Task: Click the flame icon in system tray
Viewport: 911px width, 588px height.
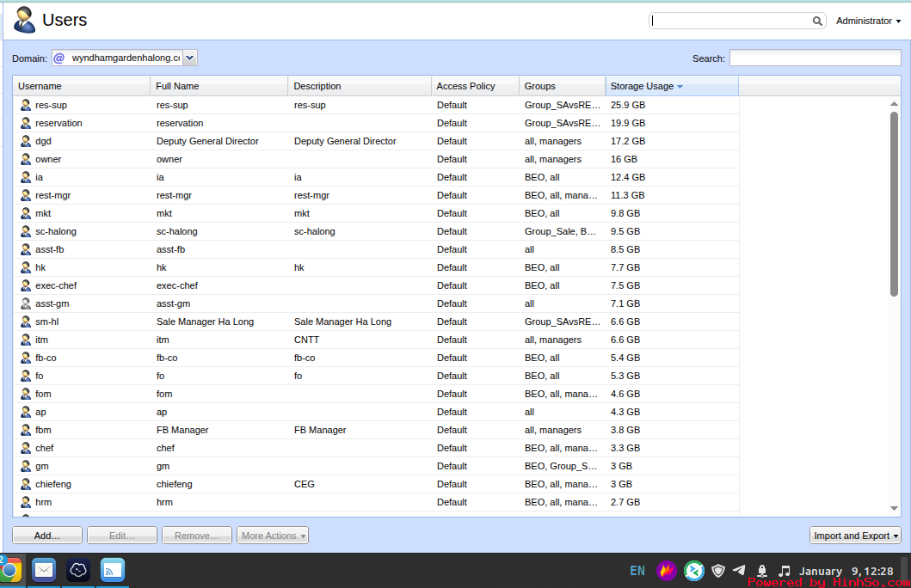Action: [x=667, y=571]
